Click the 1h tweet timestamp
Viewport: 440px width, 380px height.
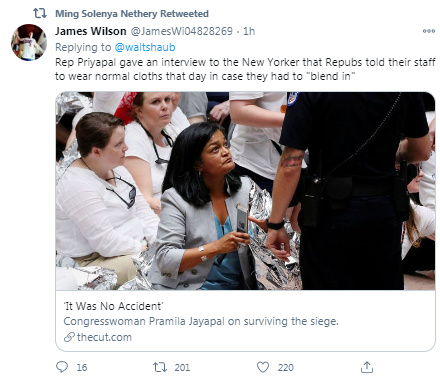click(249, 31)
